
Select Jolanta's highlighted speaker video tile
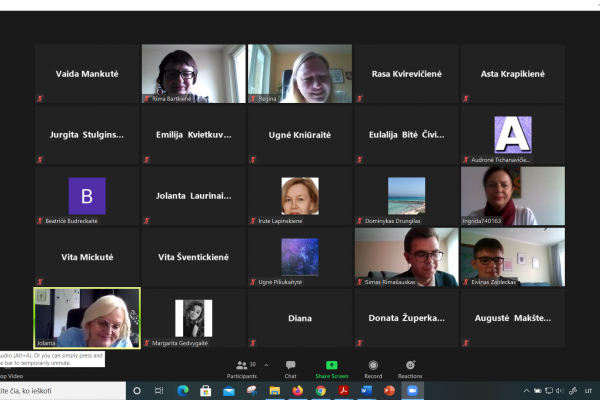87,318
